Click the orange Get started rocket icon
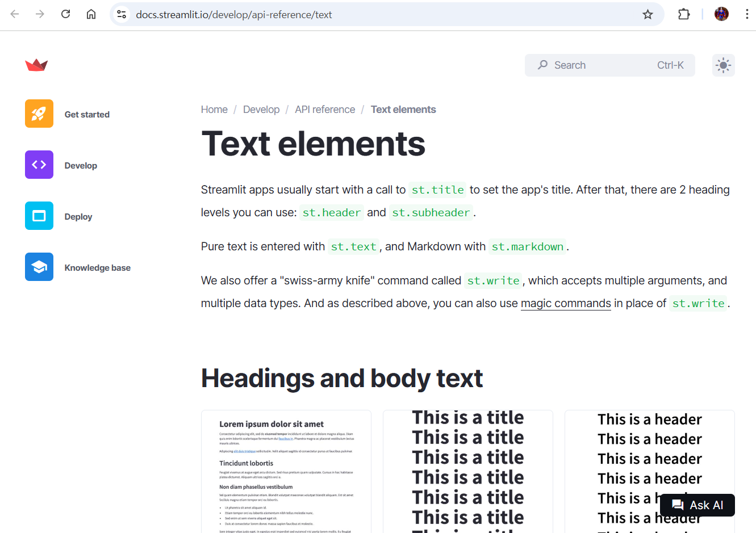 click(x=39, y=114)
